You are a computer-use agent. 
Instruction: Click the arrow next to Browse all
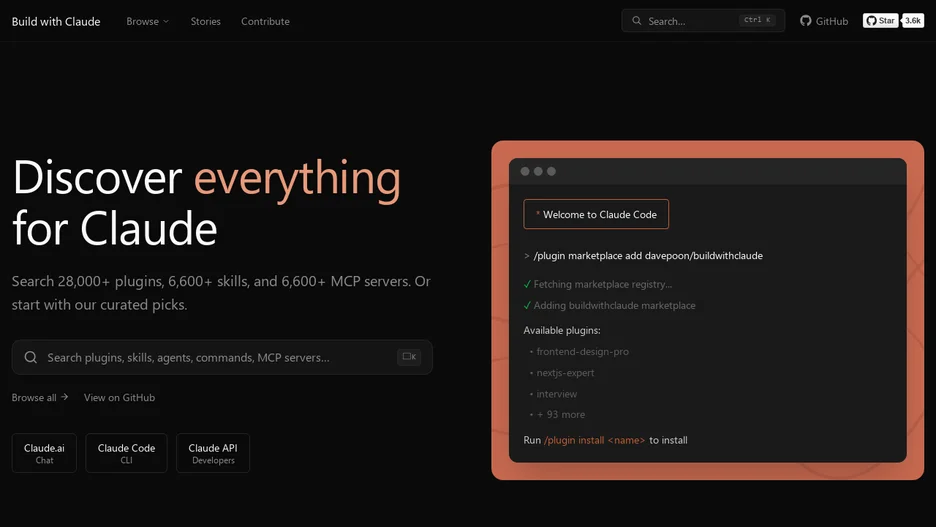[64, 397]
